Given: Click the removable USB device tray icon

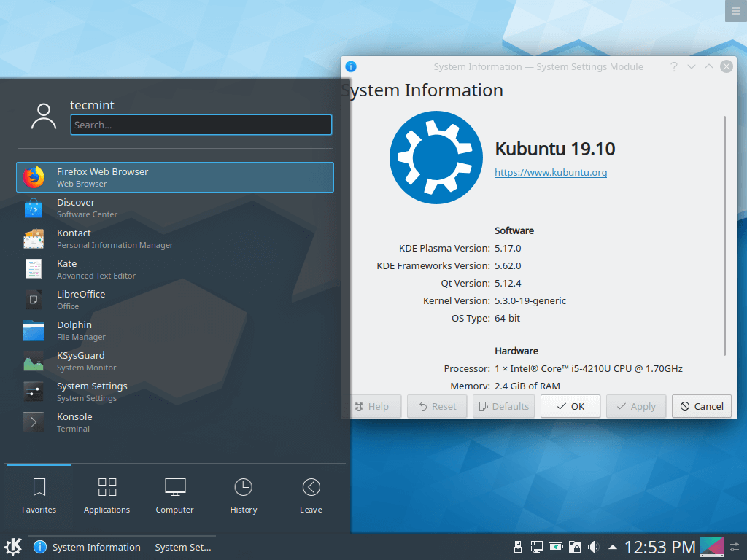Looking at the screenshot, I should (517, 547).
